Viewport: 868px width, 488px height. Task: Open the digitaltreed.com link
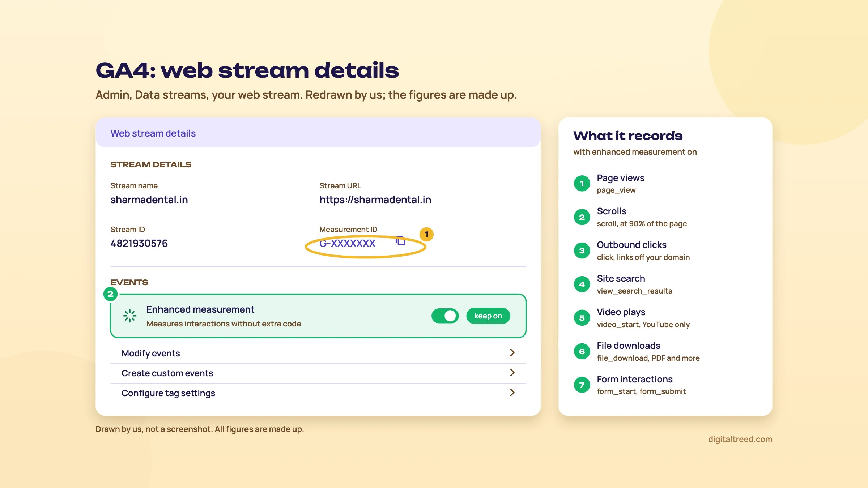coord(740,439)
